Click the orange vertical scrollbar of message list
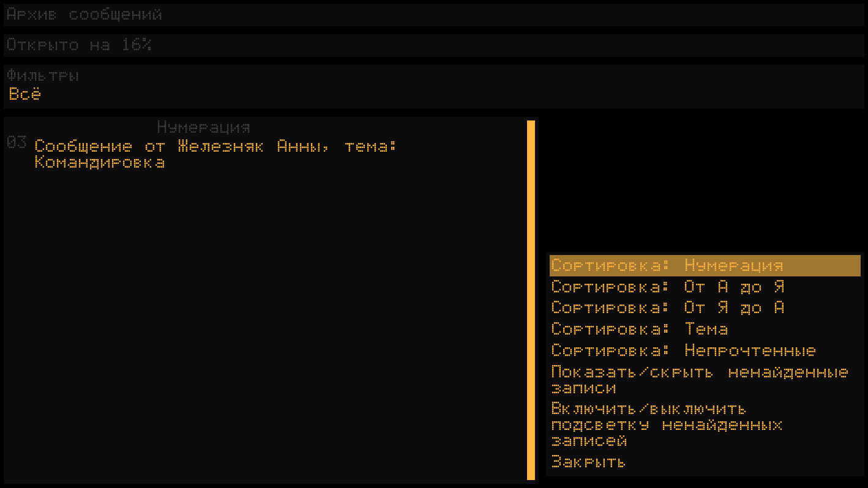The width and height of the screenshot is (868, 488). (x=531, y=300)
